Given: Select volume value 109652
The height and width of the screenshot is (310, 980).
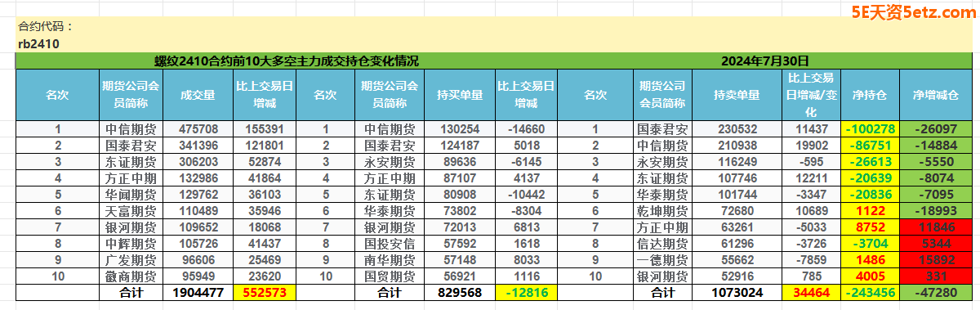Looking at the screenshot, I should click(198, 227).
